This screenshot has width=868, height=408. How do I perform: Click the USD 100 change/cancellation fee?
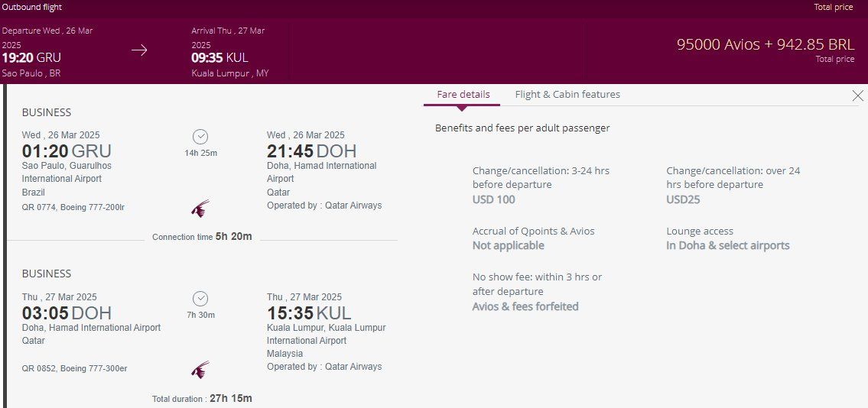pos(494,199)
